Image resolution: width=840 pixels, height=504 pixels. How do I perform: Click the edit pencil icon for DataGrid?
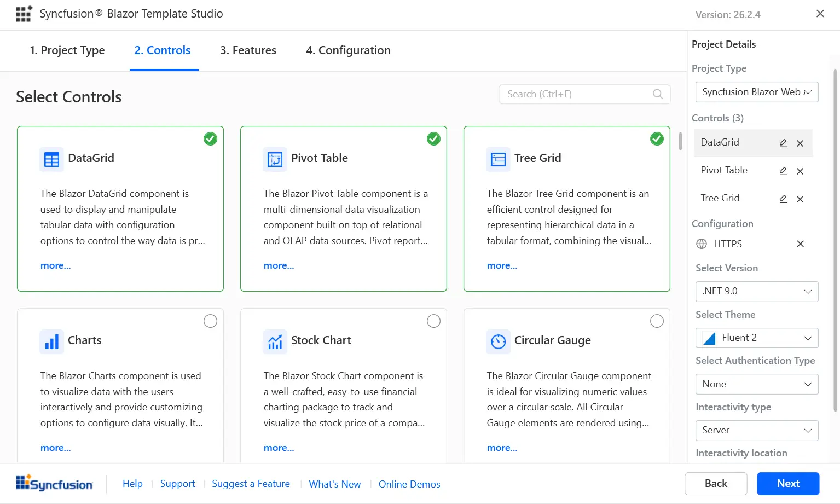coord(783,143)
